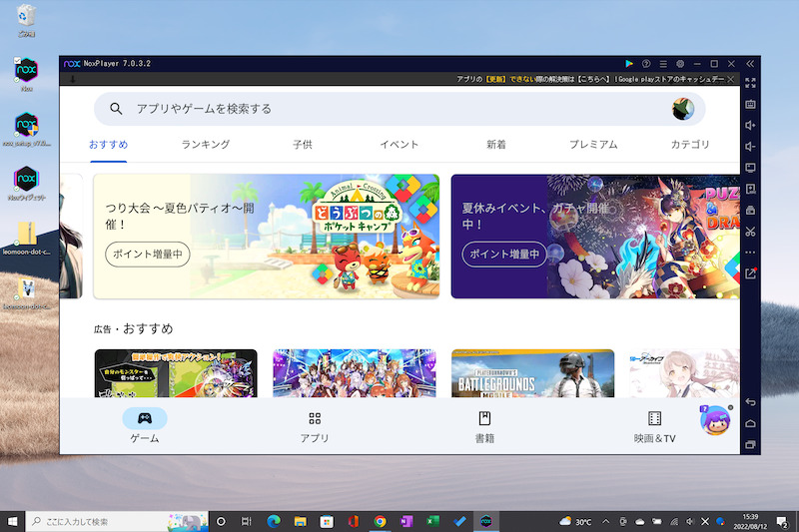Viewport: 799px width, 532px height.
Task: Switch to the ランキング tab
Action: 206,145
